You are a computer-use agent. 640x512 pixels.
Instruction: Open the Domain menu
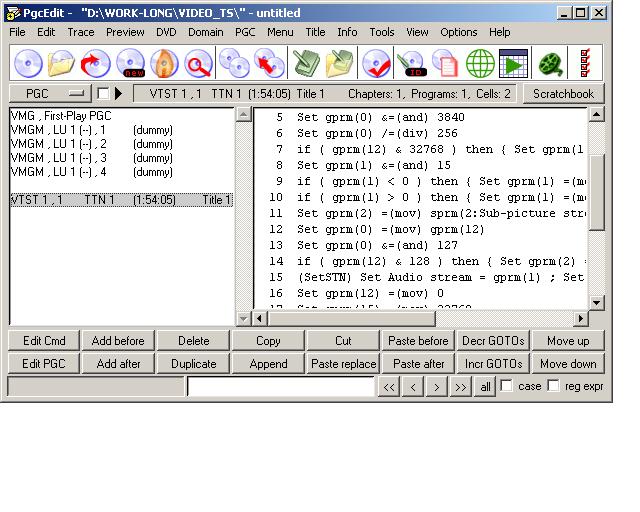[206, 32]
